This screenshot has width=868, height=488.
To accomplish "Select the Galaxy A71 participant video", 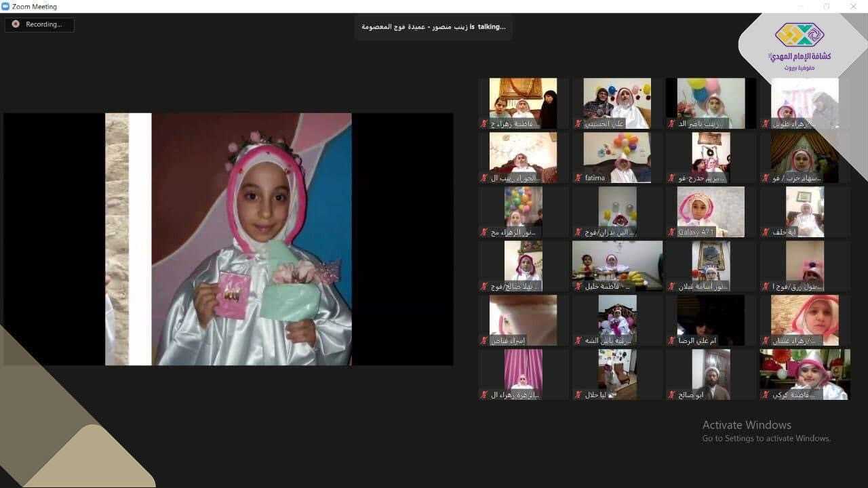I will [x=711, y=207].
